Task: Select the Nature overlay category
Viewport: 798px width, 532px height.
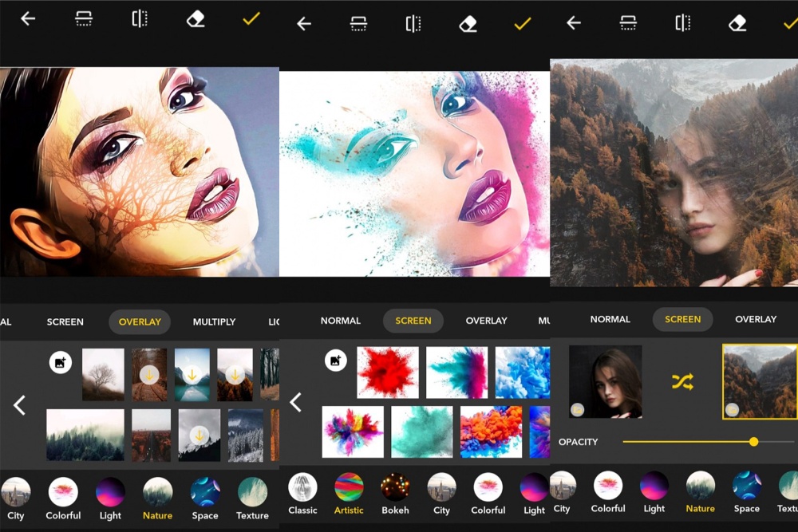Action: pos(157,492)
